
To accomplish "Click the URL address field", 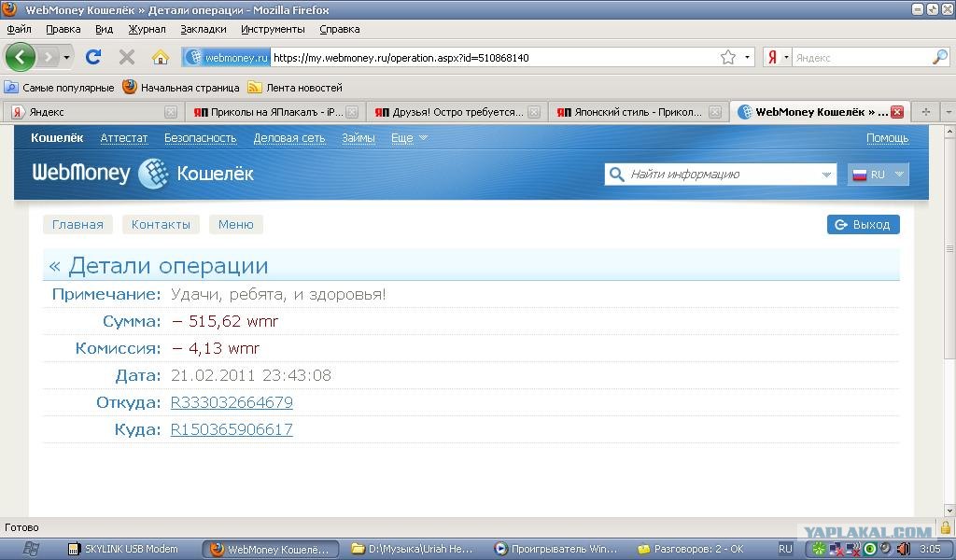I will coord(494,57).
